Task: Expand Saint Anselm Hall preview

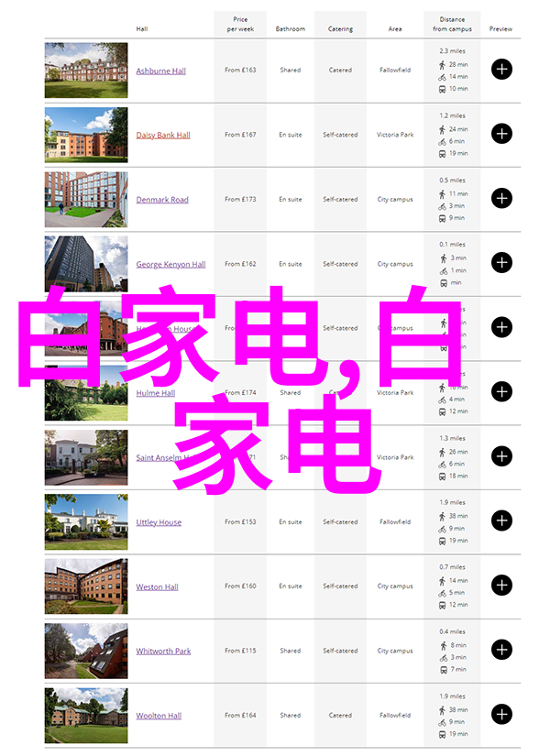Action: 501,456
